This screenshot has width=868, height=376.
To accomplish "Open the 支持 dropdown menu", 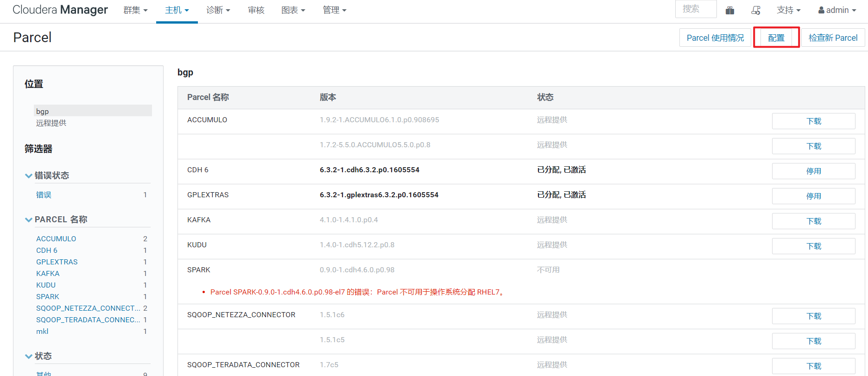I will point(789,10).
